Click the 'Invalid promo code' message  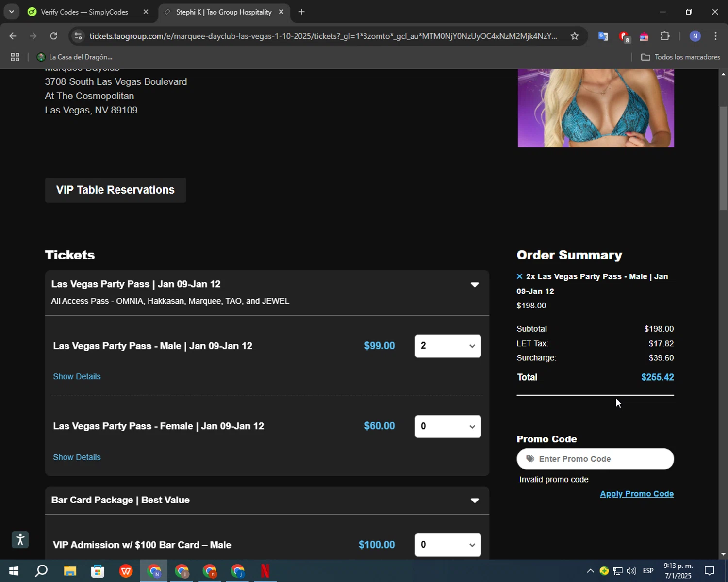point(554,479)
